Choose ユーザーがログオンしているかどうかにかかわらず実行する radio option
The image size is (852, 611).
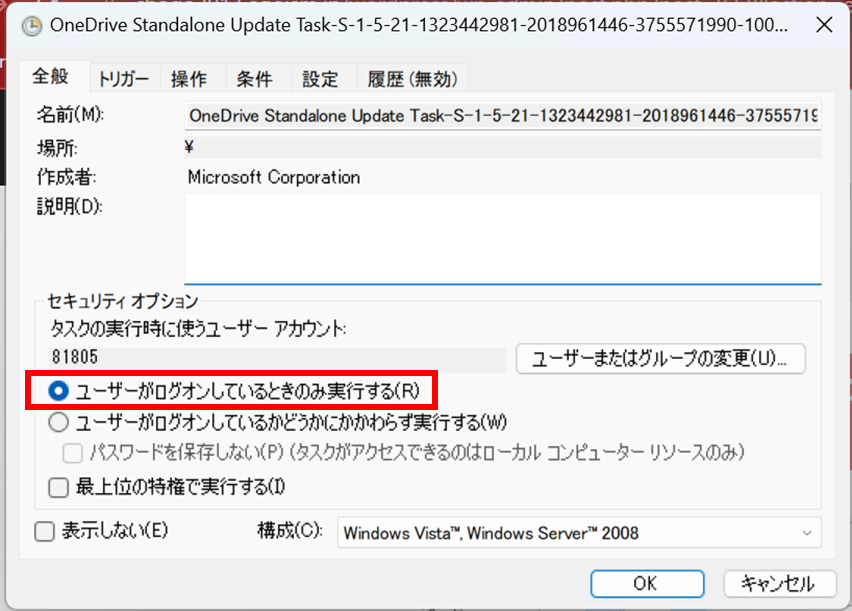click(x=59, y=421)
